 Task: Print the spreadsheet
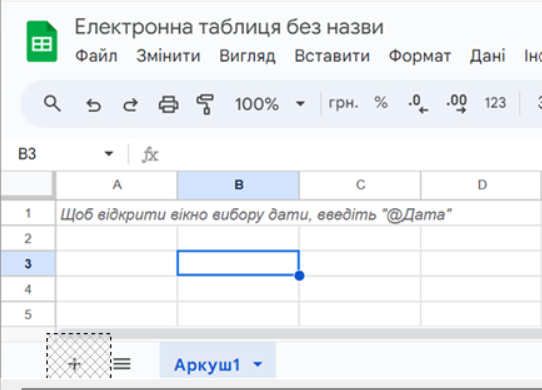(x=168, y=104)
